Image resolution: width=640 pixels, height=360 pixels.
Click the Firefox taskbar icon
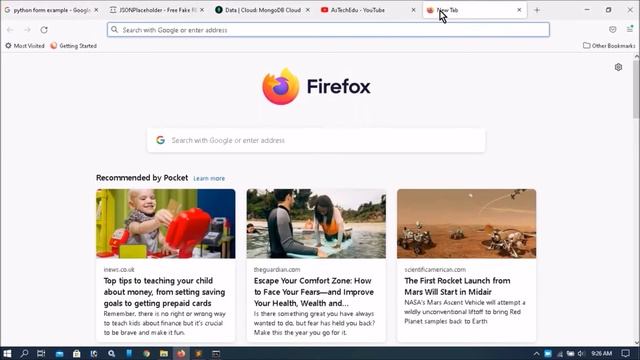181,354
